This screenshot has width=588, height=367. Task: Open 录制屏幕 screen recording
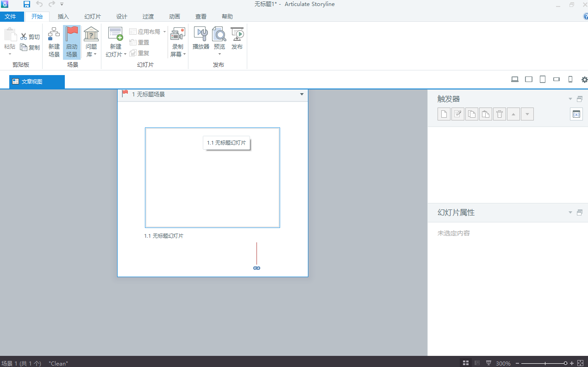[x=178, y=42]
